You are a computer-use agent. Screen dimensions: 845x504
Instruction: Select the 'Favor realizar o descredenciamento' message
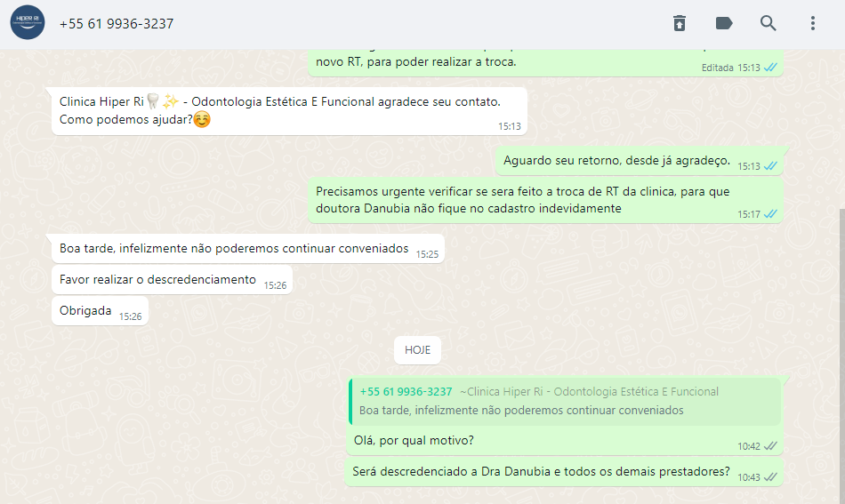(172, 280)
